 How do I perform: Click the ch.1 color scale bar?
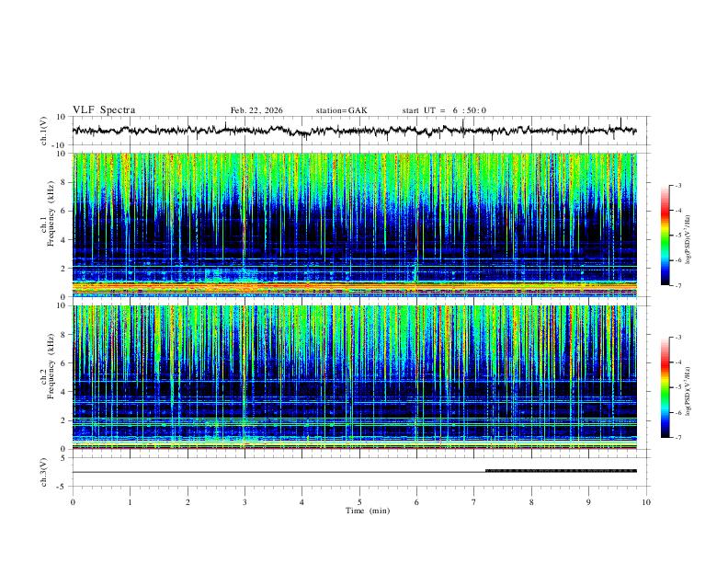(x=665, y=236)
